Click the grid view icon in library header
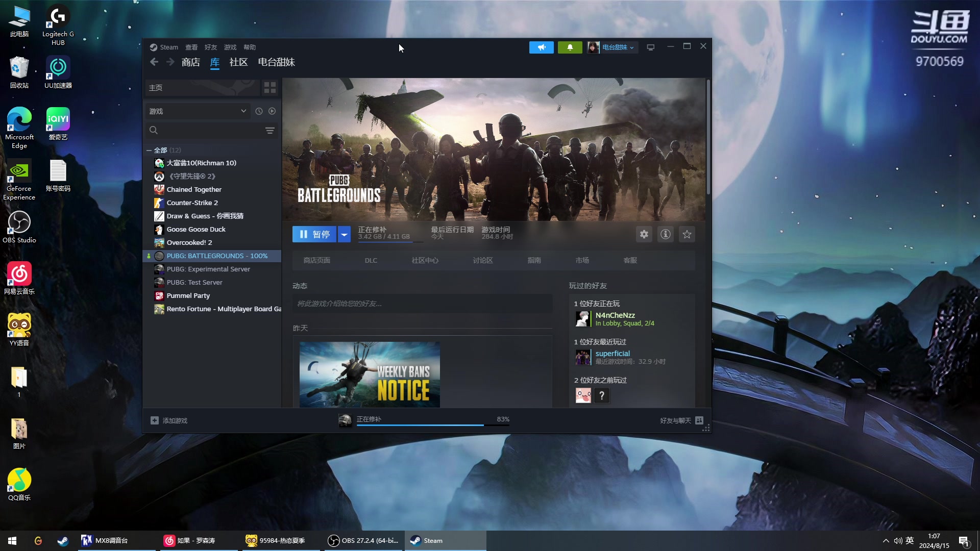This screenshot has width=980, height=551. [270, 87]
